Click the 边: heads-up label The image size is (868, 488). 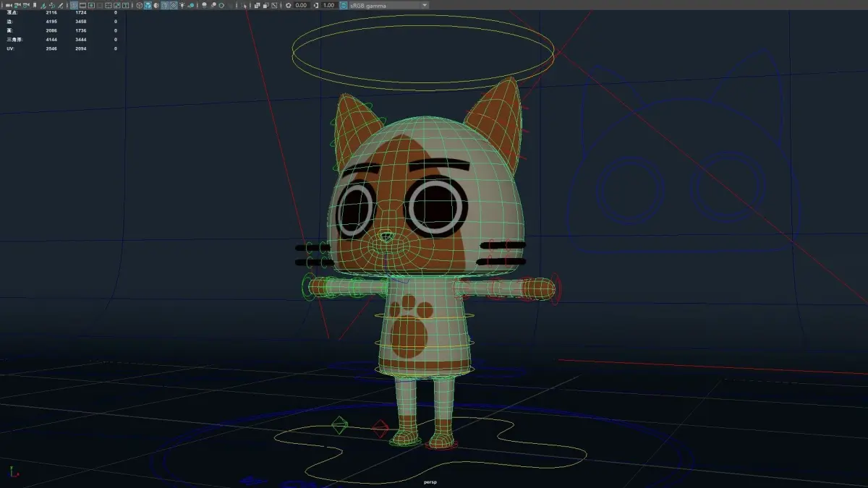[x=9, y=22]
